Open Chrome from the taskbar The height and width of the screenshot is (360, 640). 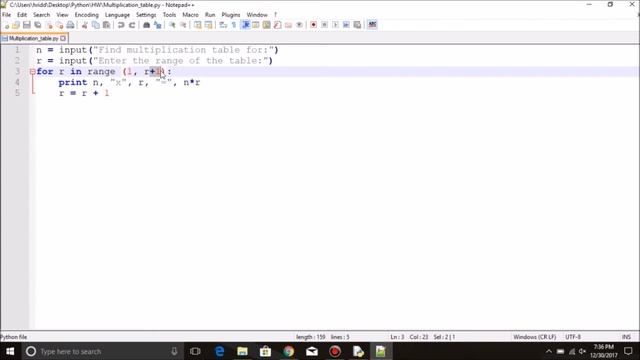tap(289, 351)
